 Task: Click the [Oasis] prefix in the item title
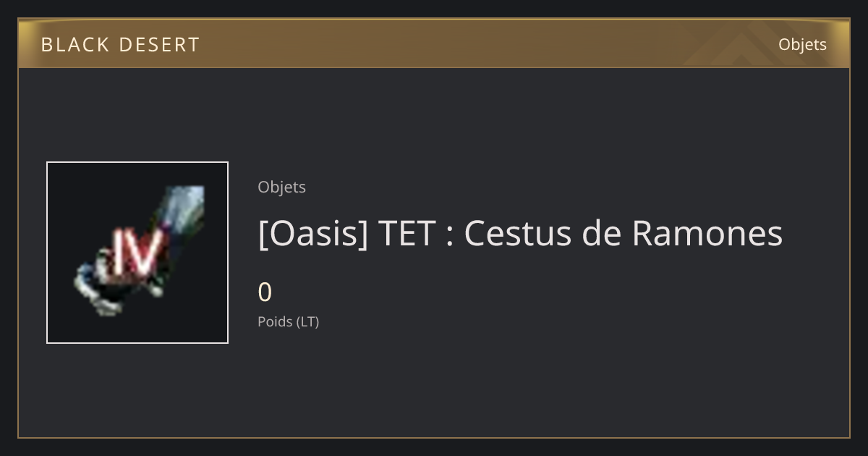click(x=313, y=234)
